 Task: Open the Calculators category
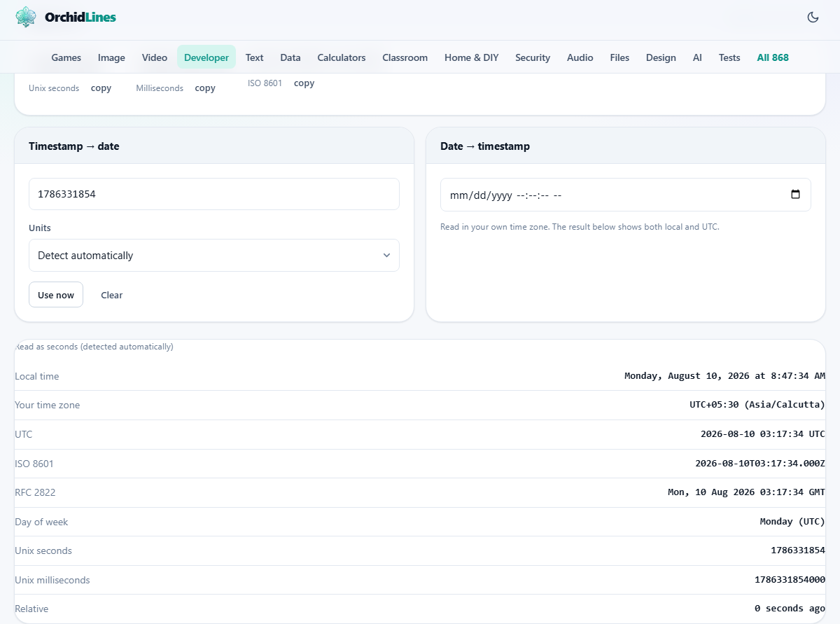point(342,57)
